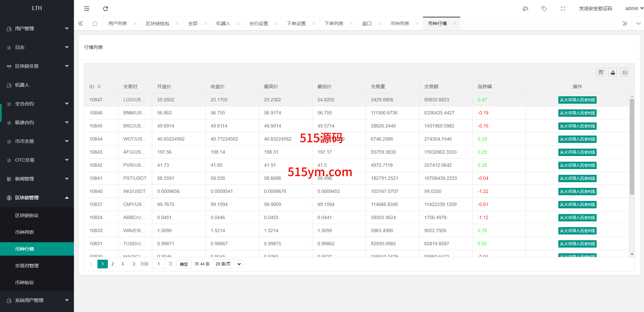
Task: Open the admin user dropdown
Action: pos(634,8)
